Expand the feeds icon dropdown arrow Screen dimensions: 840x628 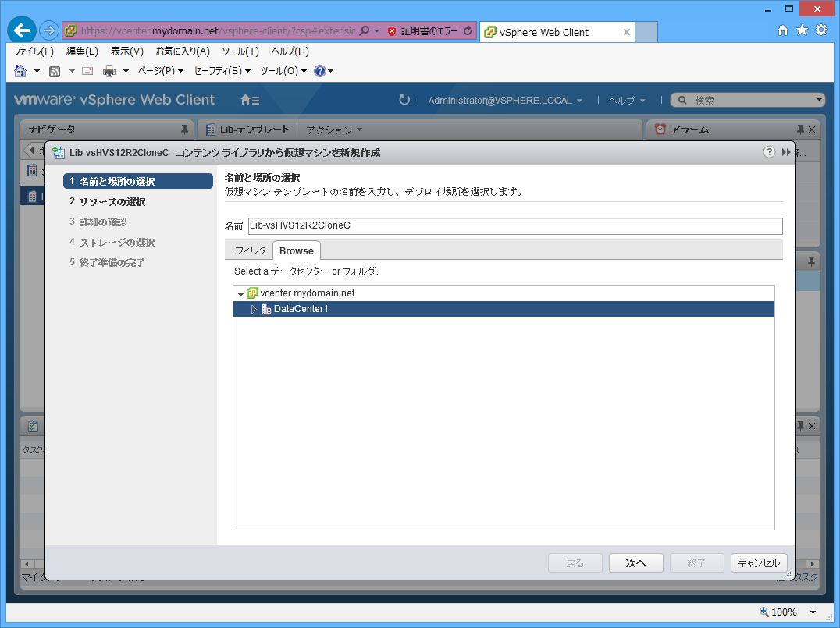point(71,71)
